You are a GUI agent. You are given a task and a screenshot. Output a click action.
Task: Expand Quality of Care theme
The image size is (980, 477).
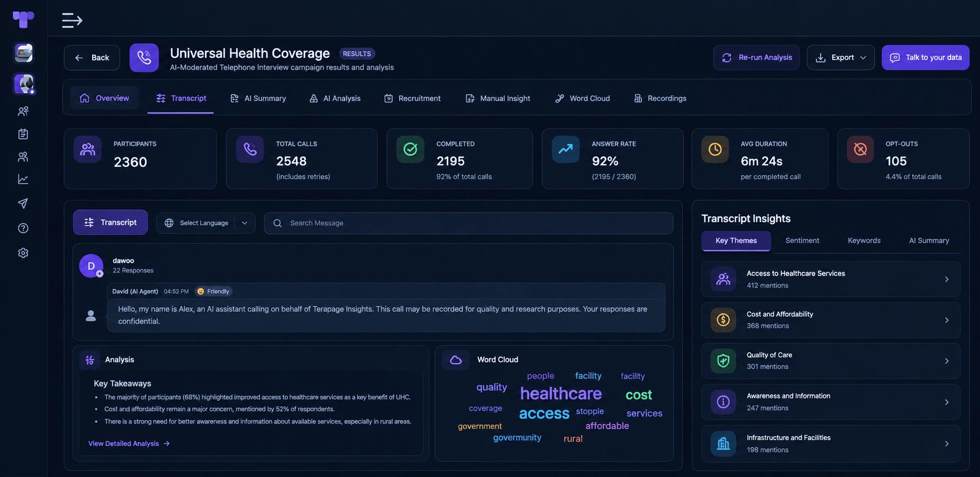click(831, 361)
